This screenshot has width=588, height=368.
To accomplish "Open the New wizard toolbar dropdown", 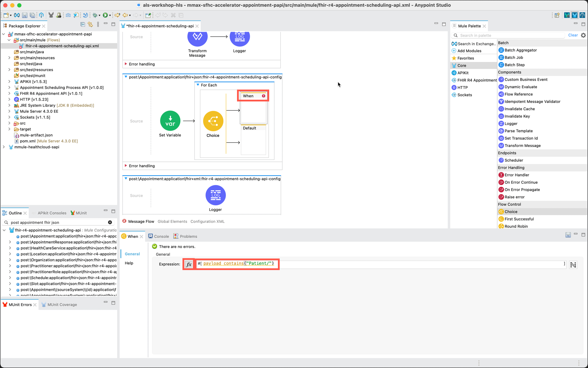I will pos(11,15).
